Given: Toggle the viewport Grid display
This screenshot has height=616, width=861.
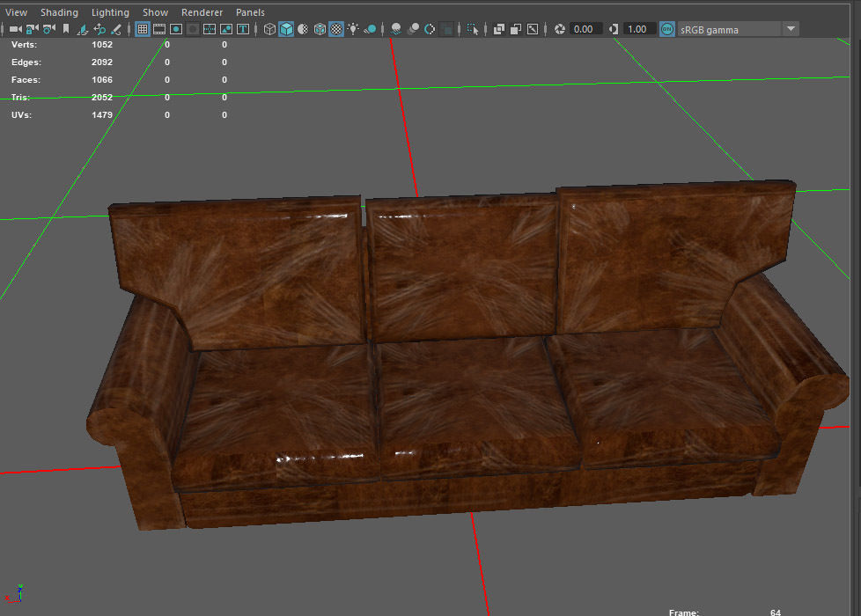Looking at the screenshot, I should (143, 29).
